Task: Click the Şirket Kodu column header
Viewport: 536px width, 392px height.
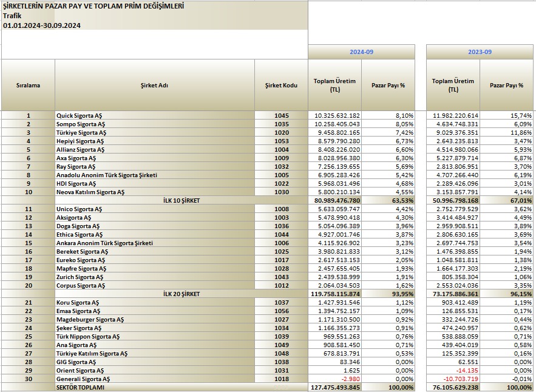Action: (x=281, y=85)
